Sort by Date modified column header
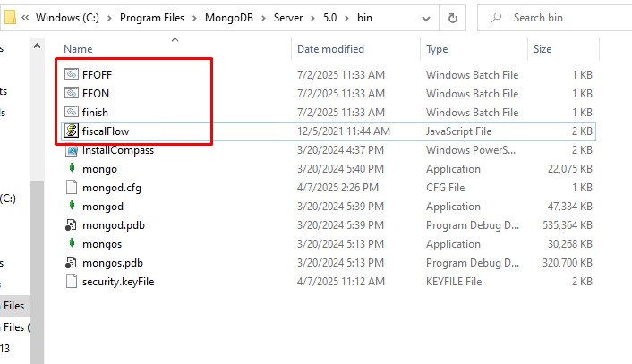Viewport: 632px width, 364px height. [330, 49]
